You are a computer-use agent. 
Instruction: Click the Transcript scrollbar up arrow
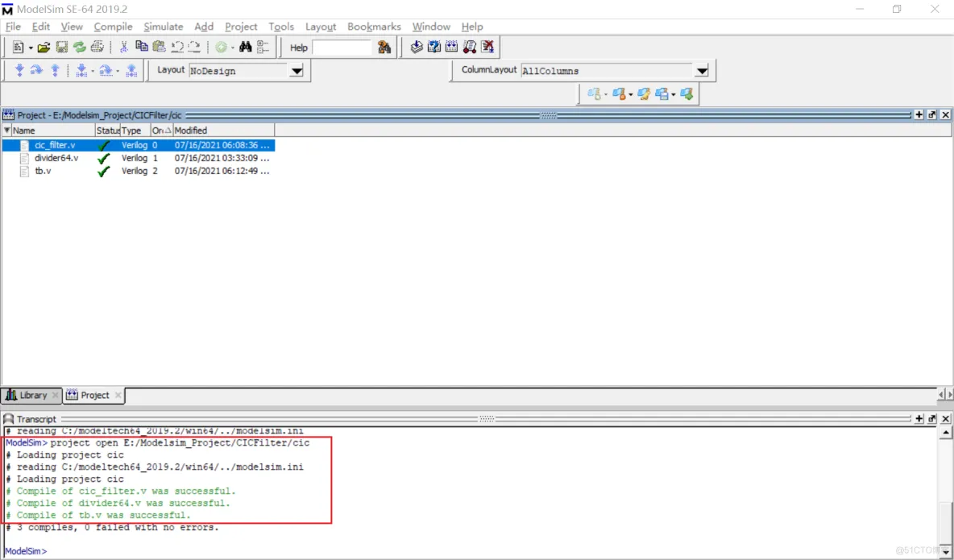pos(945,433)
